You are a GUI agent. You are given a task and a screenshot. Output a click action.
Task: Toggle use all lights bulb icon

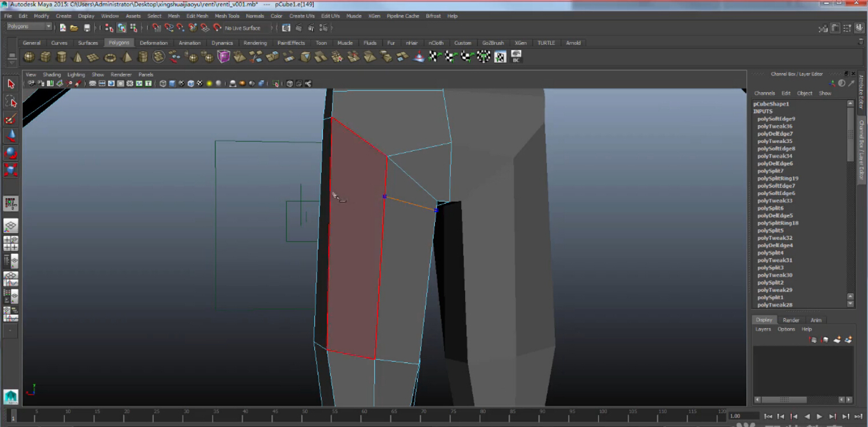click(209, 83)
